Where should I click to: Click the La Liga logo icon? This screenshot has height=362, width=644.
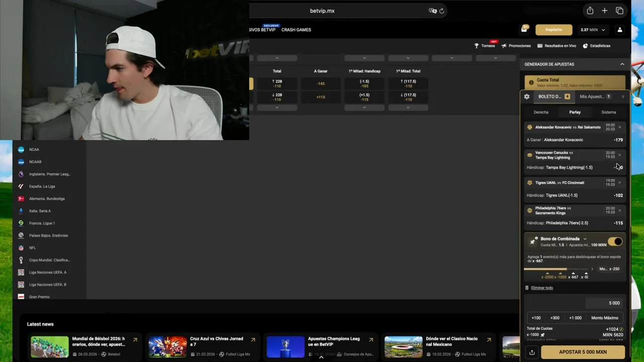click(21, 187)
